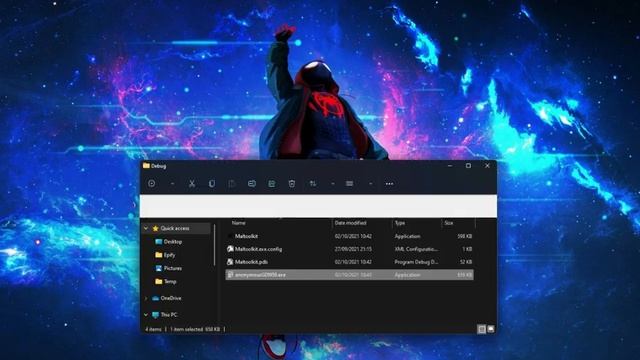Select OneDrive in navigation pane
Viewport: 640px width, 360px height.
tap(171, 298)
